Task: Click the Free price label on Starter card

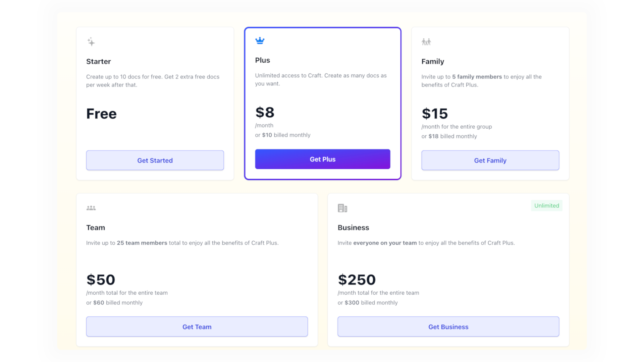Action: coord(101,114)
